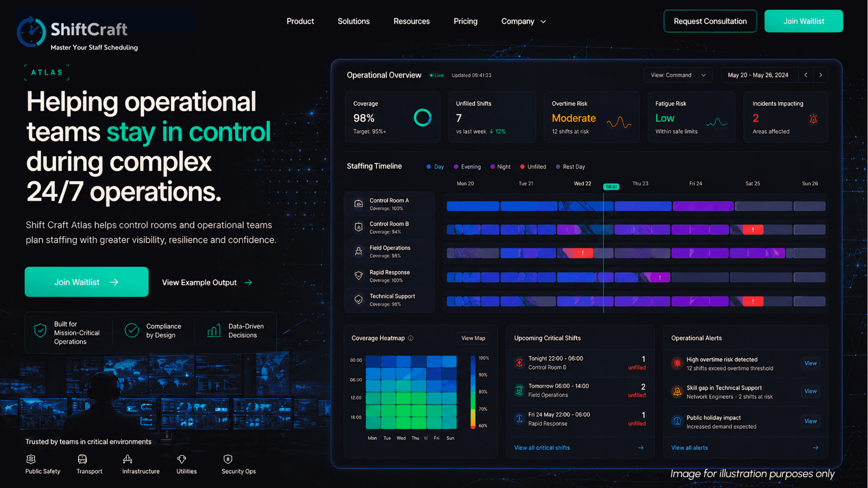Toggle the Day shift legend item
The width and height of the screenshot is (868, 488).
(435, 167)
